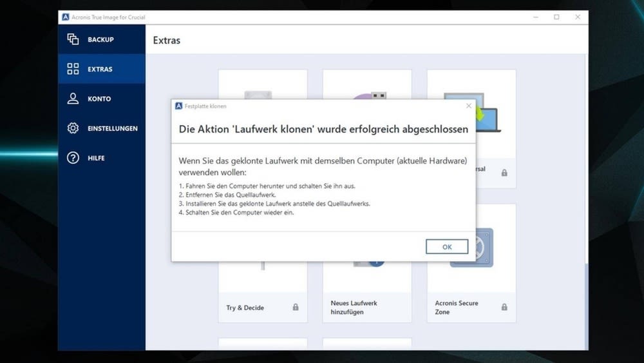Click the Extras grid icon
The width and height of the screenshot is (644, 363).
click(x=73, y=68)
